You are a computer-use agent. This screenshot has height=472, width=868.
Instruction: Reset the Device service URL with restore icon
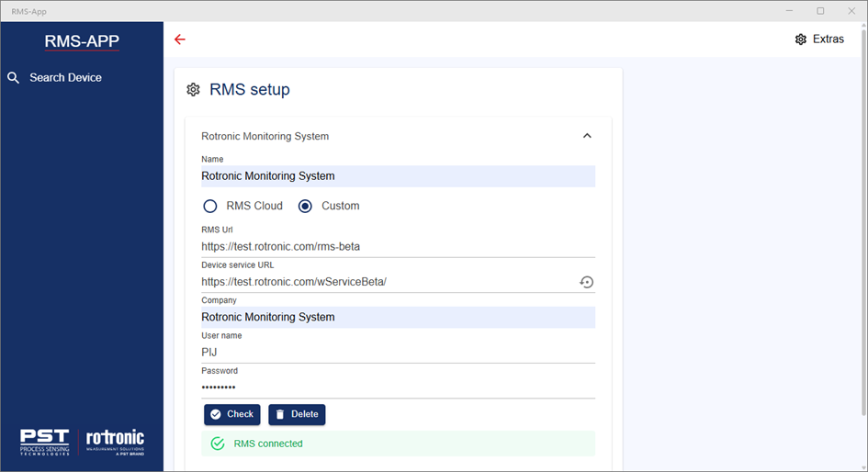point(587,282)
